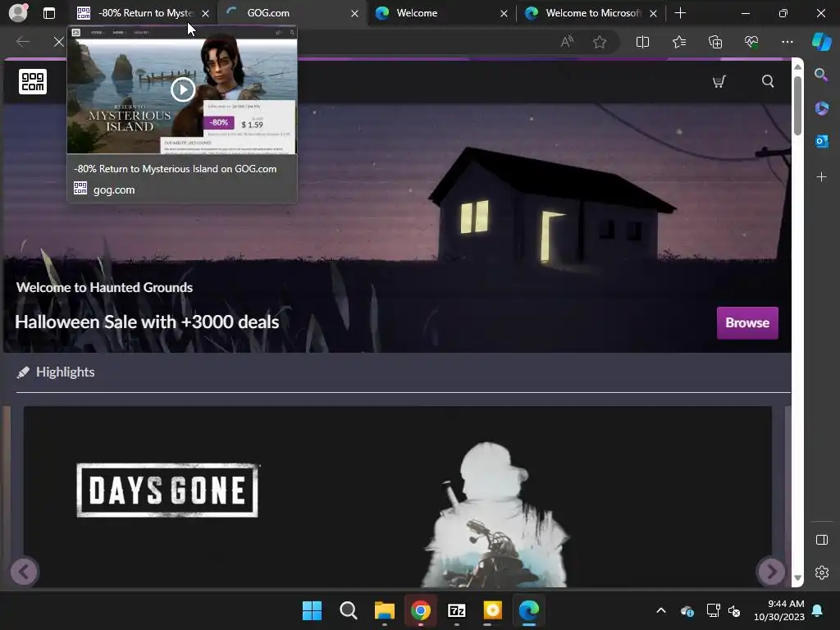Toggle Read aloud in address bar
Screen dimensions: 840x630
(567, 42)
